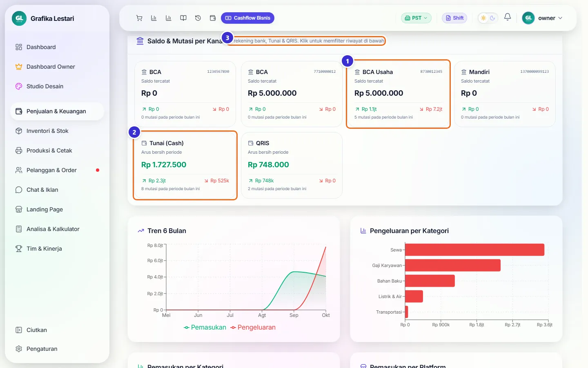Switch to light mode sun toggle
Screen dimensions: 588x368
click(483, 18)
